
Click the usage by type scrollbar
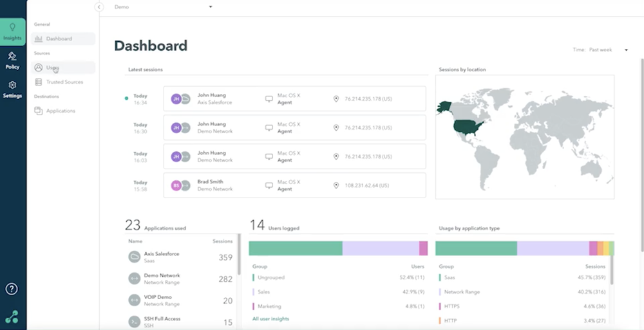(612, 270)
